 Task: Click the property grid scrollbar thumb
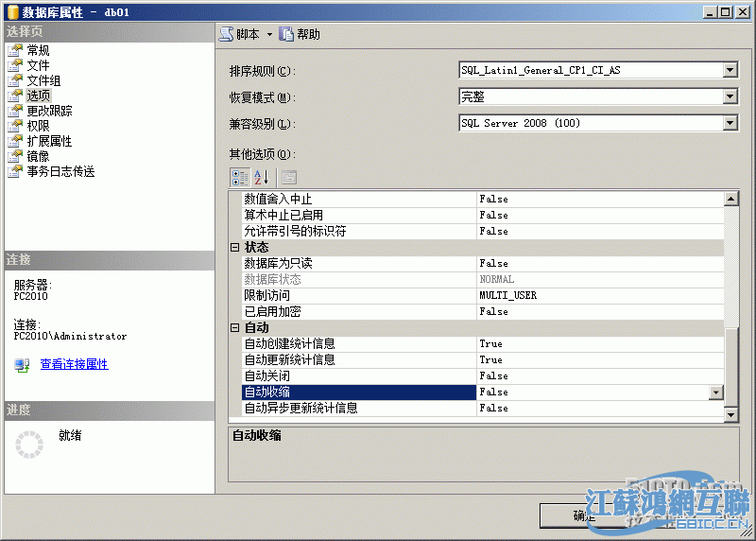pyautogui.click(x=730, y=367)
